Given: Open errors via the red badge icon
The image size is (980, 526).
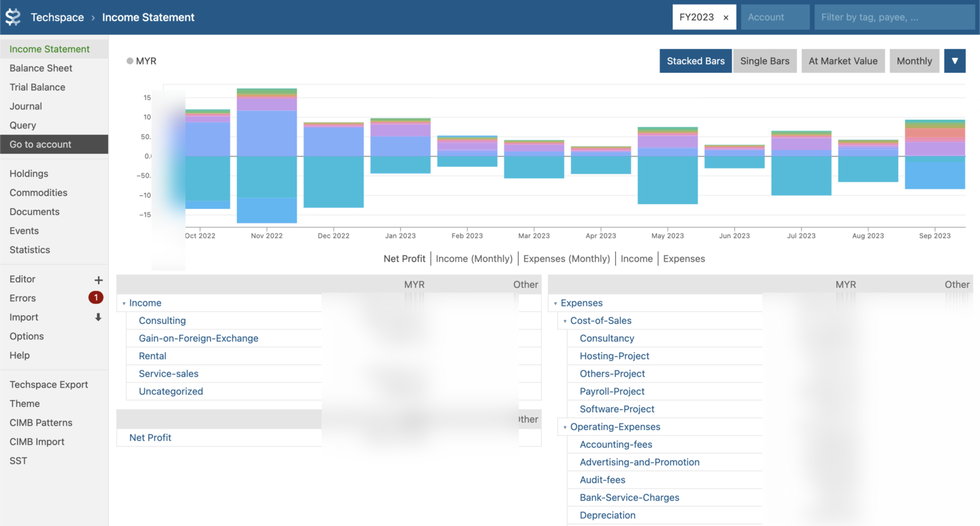Looking at the screenshot, I should point(95,297).
